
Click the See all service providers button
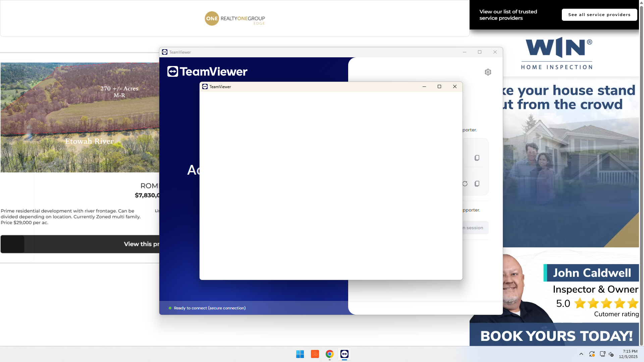pos(599,14)
